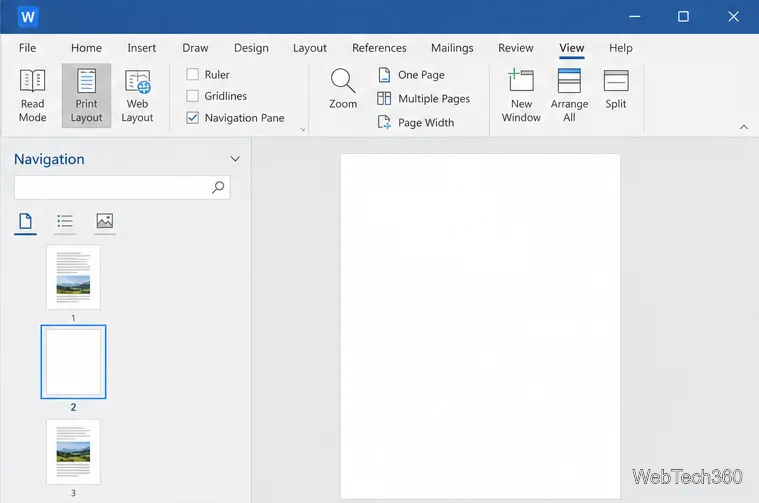Screen dimensions: 759x503
Task: Show Pages tab in Navigation pane
Action: pyautogui.click(x=25, y=223)
